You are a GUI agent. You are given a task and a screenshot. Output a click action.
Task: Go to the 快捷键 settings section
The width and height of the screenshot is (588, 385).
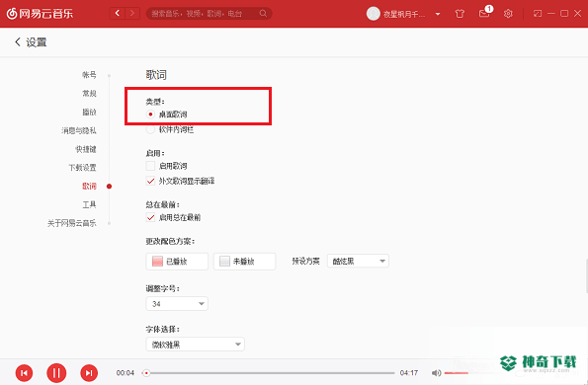click(86, 149)
